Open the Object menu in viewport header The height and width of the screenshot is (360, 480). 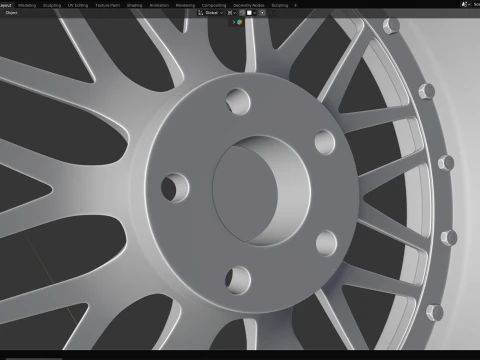click(x=11, y=13)
